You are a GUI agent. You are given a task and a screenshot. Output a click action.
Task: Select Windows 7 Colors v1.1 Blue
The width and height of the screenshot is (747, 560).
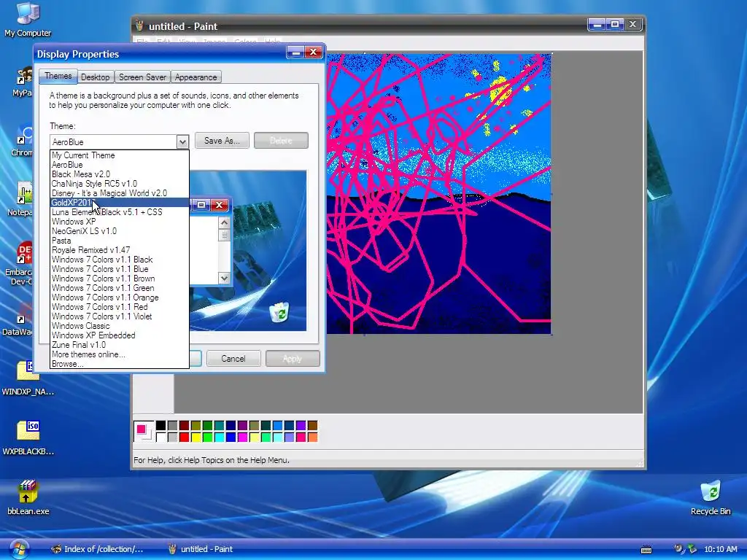pos(120,270)
